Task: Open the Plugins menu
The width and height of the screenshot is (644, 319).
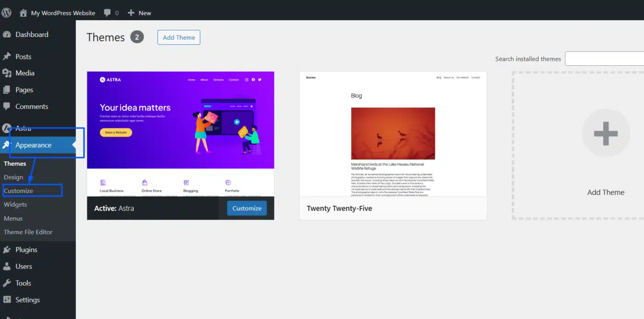Action: (26, 249)
